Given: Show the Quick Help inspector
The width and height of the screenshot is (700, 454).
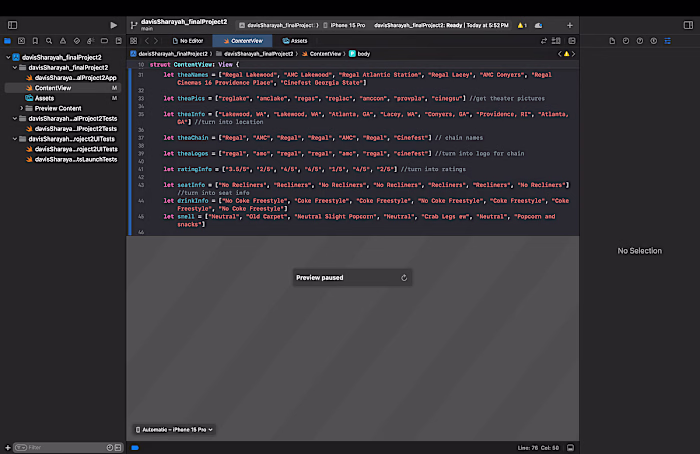Looking at the screenshot, I should click(640, 41).
